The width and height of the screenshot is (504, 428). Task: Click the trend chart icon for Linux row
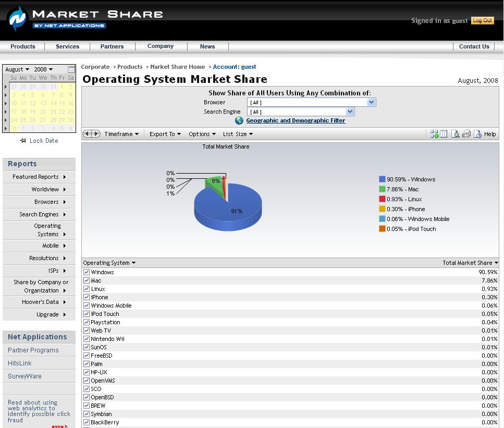(x=87, y=289)
